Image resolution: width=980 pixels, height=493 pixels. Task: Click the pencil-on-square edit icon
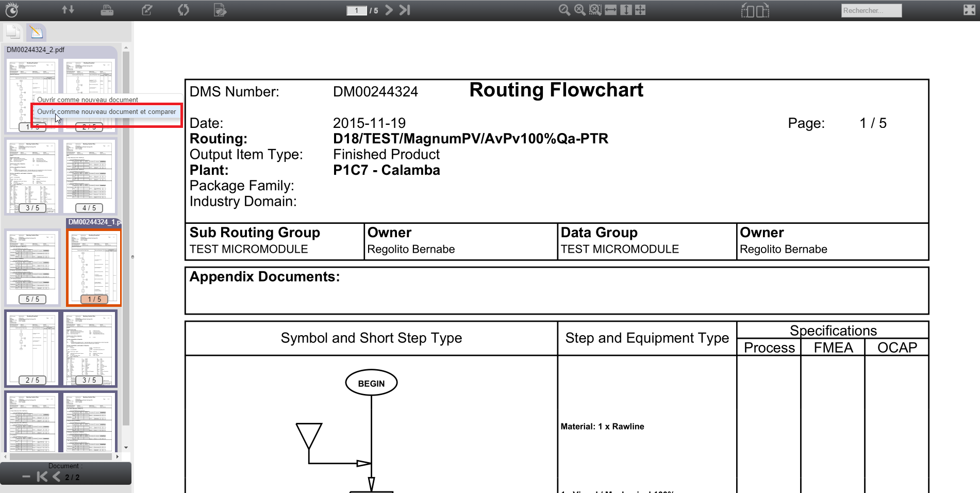(x=147, y=10)
